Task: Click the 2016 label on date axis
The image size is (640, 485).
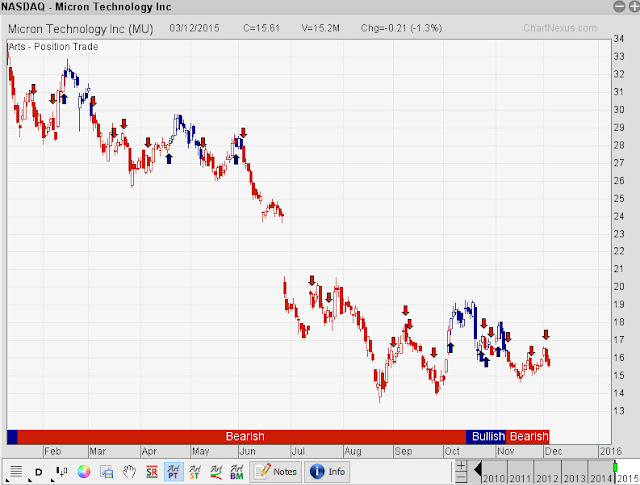Action: pos(611,451)
